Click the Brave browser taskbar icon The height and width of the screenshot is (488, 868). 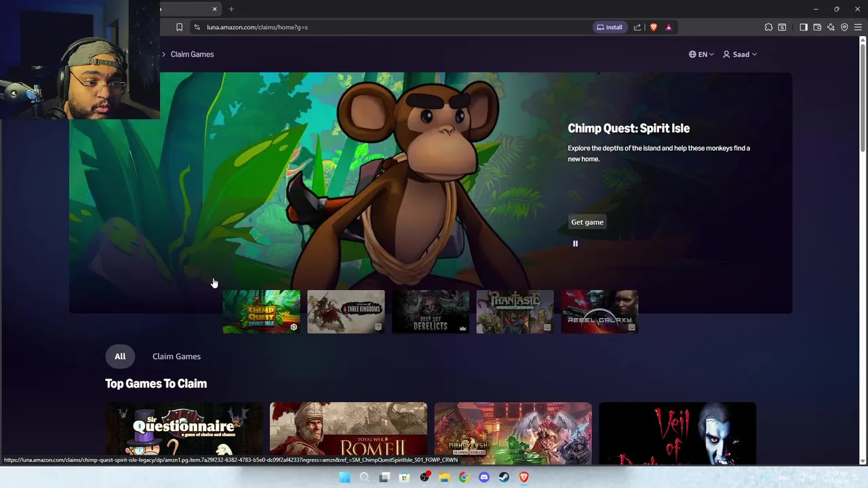(x=524, y=477)
